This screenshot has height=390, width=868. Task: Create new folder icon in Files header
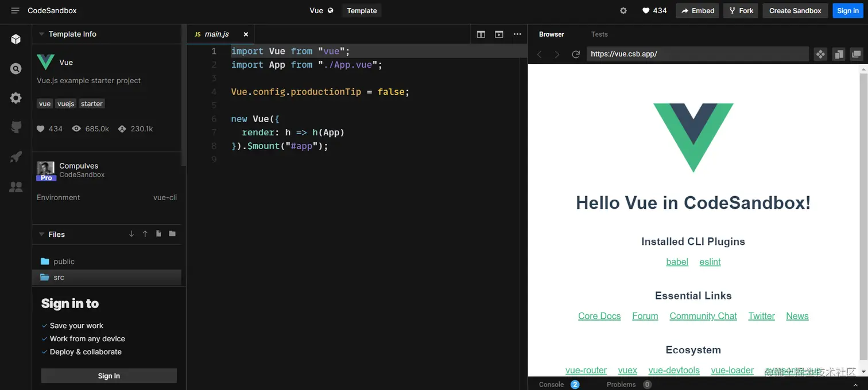point(172,234)
